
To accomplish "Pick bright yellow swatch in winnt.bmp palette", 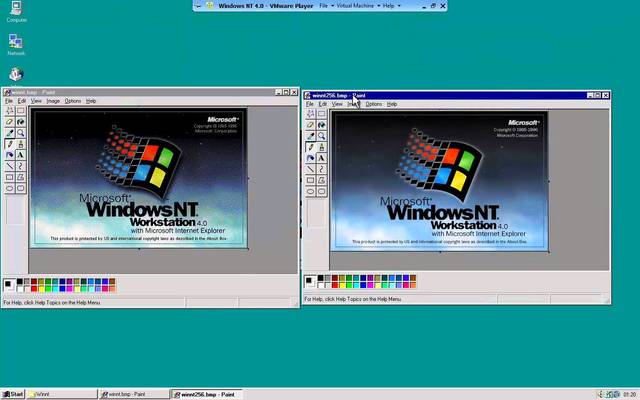I will tap(41, 289).
